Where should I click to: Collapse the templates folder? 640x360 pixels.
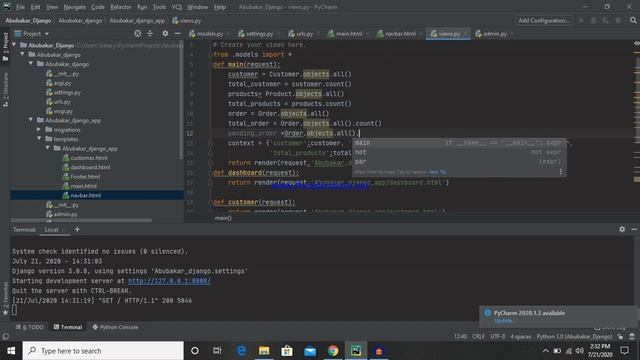pos(39,139)
